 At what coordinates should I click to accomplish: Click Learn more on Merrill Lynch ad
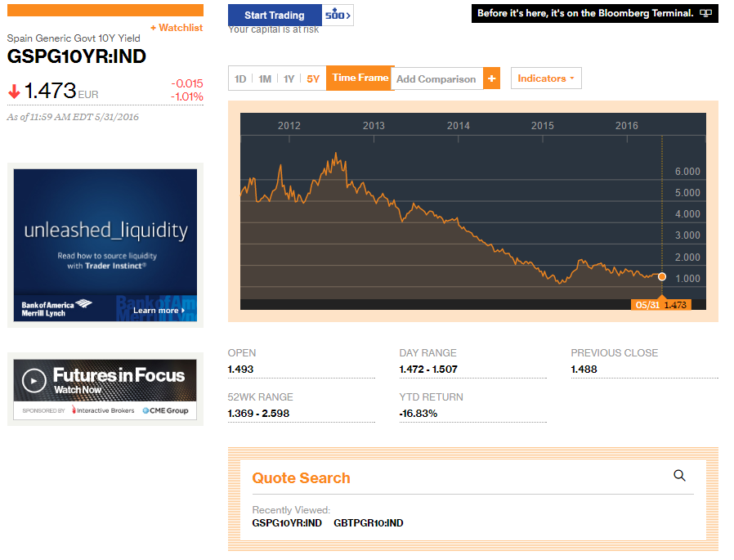coord(159,311)
